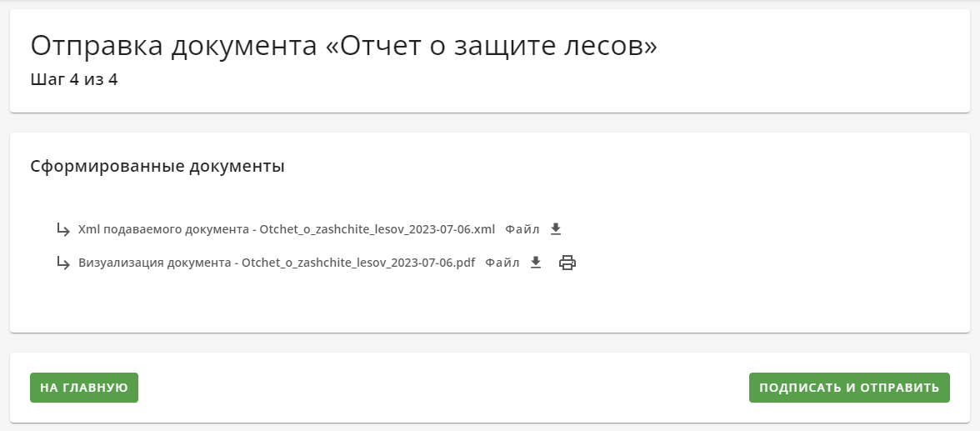Click the arrow icon before Xml document row
980x431 pixels.
63,229
